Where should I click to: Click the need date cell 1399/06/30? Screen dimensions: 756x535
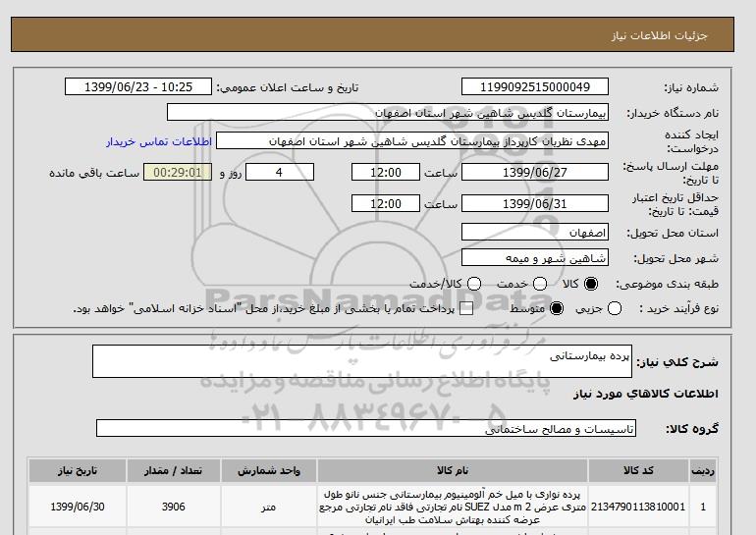pyautogui.click(x=78, y=507)
